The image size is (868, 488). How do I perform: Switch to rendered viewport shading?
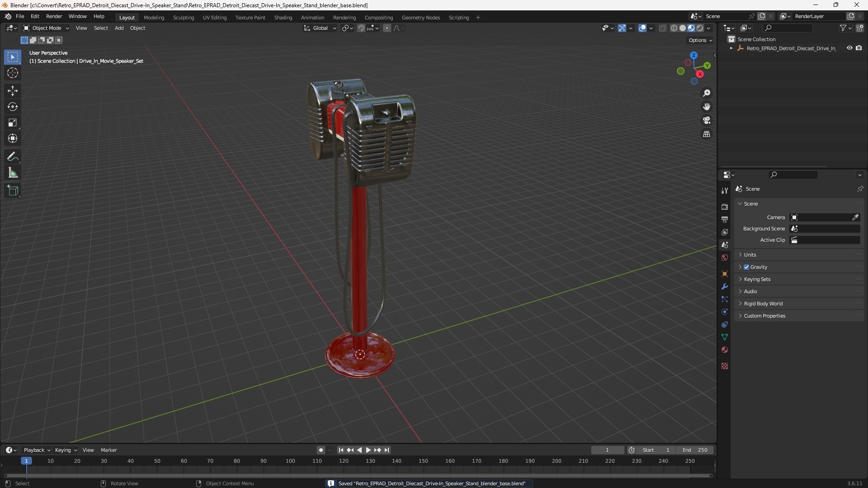[700, 28]
